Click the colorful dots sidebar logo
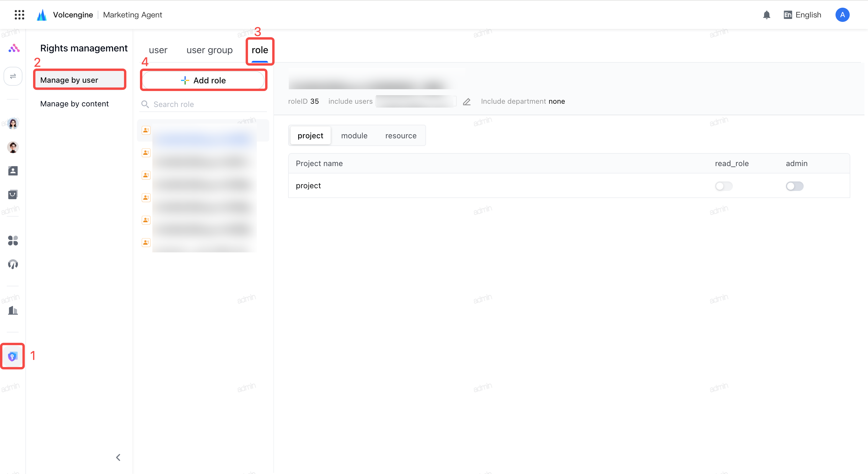The height and width of the screenshot is (474, 868). (x=14, y=48)
